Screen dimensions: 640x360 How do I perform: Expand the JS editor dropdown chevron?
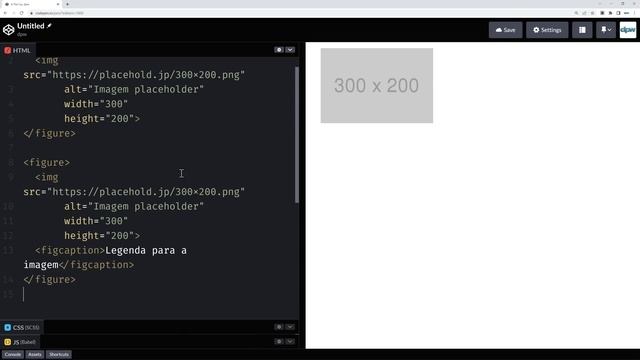[290, 341]
